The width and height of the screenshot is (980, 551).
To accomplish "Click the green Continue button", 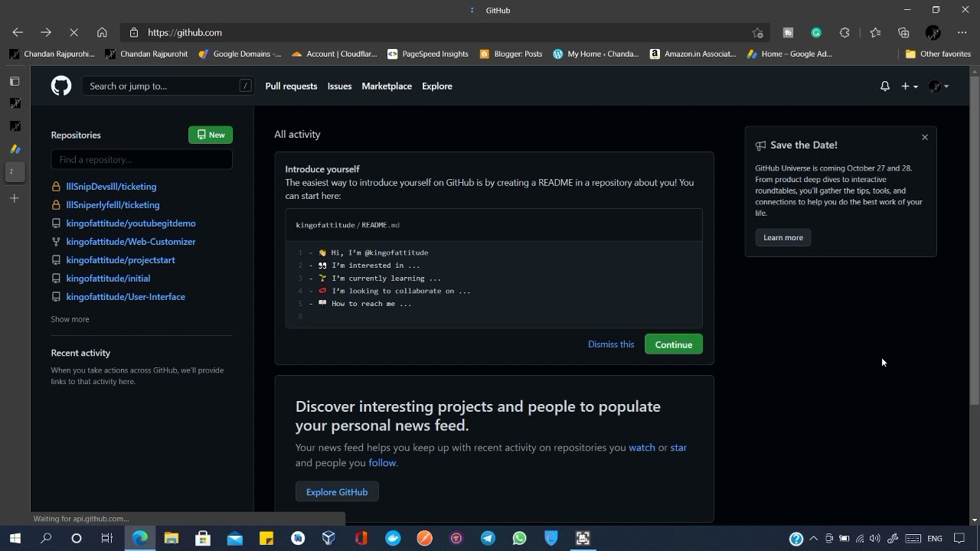I will click(674, 344).
